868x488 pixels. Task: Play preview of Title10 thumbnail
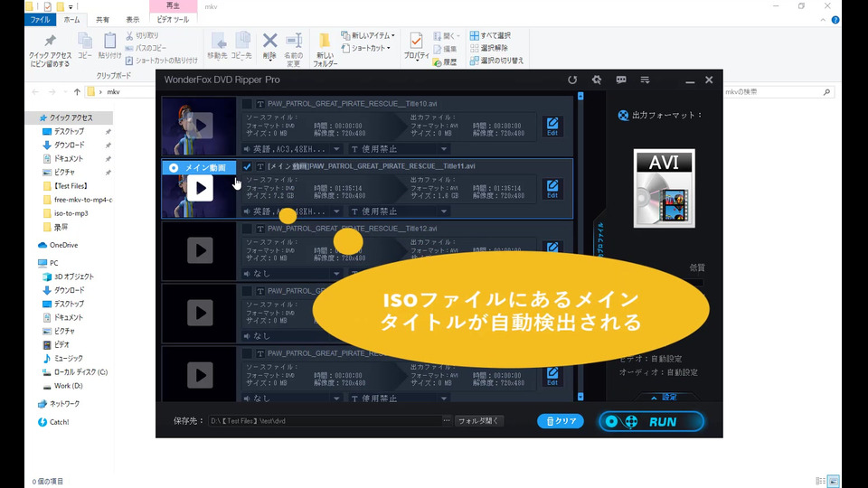pyautogui.click(x=200, y=126)
